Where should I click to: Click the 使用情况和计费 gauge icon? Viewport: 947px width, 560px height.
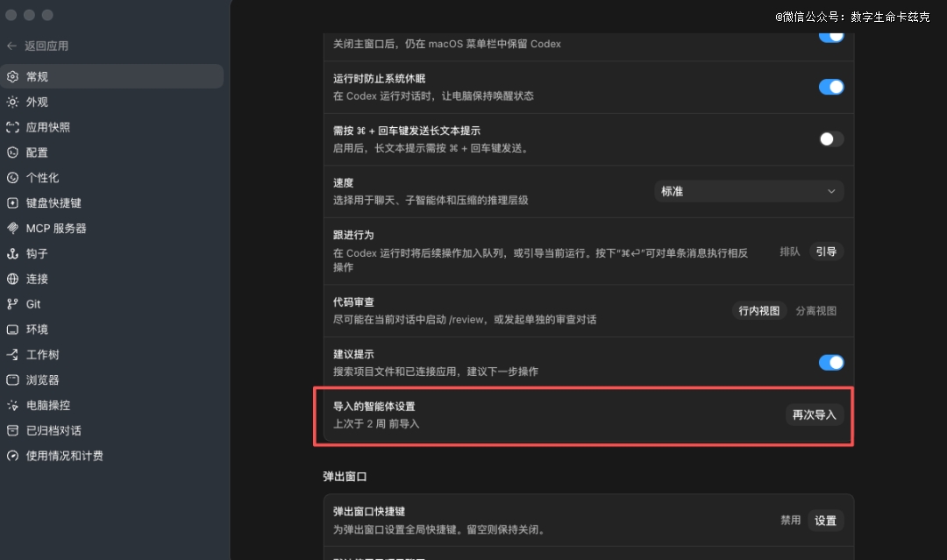pyautogui.click(x=12, y=456)
